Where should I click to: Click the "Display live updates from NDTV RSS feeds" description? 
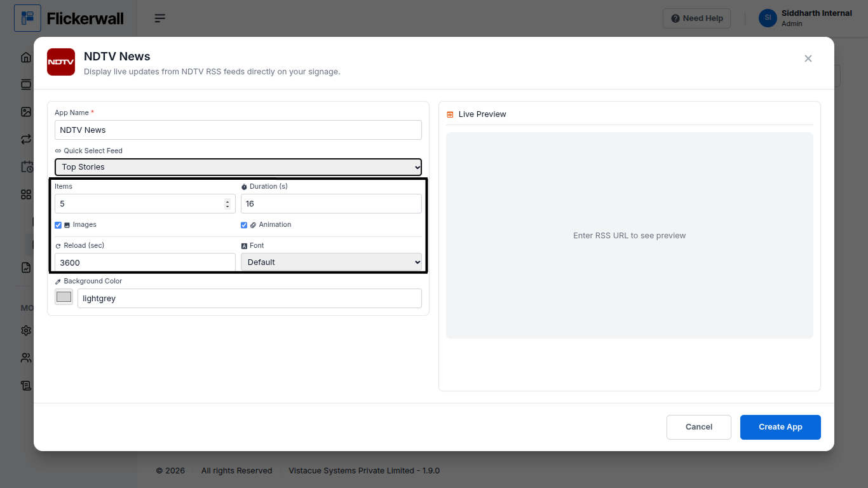212,72
